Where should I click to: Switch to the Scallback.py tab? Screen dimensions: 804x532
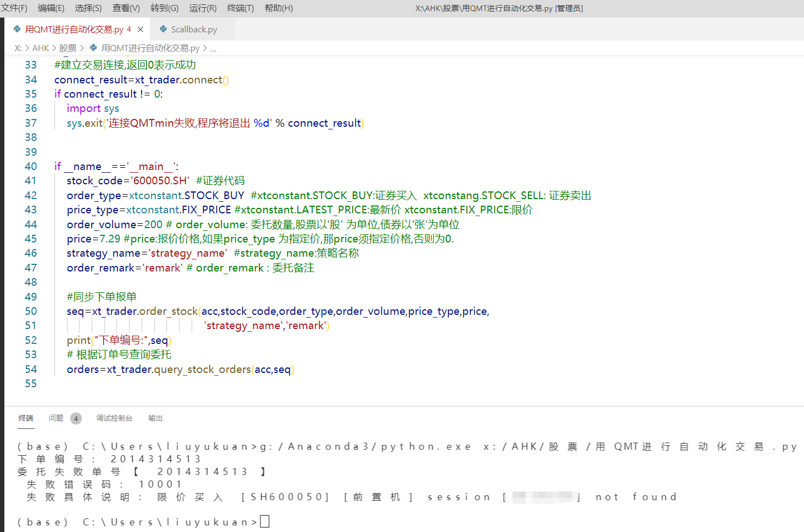click(x=193, y=29)
